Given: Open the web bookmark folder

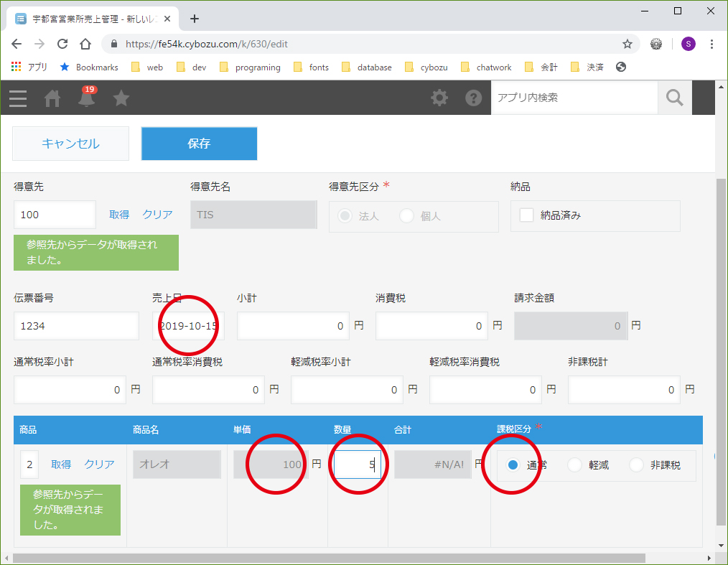Looking at the screenshot, I should 147,67.
